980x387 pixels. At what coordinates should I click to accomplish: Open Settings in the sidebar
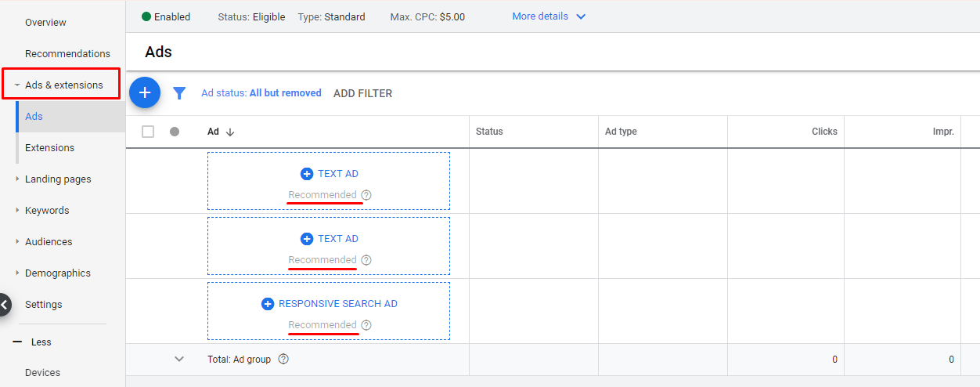coord(44,304)
